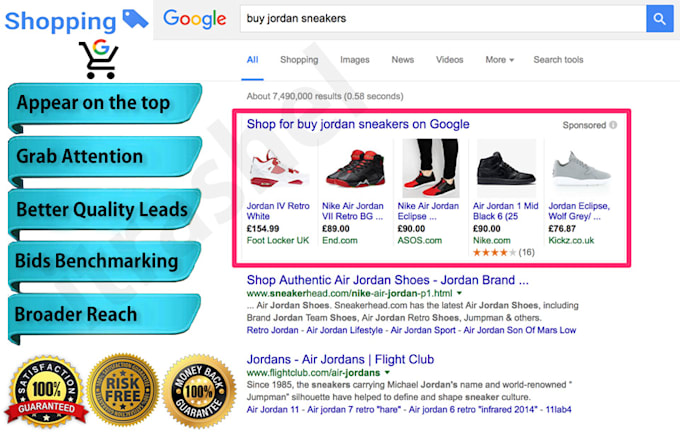Open Jordan IV Retro White product link
The height and width of the screenshot is (432, 680).
(278, 211)
